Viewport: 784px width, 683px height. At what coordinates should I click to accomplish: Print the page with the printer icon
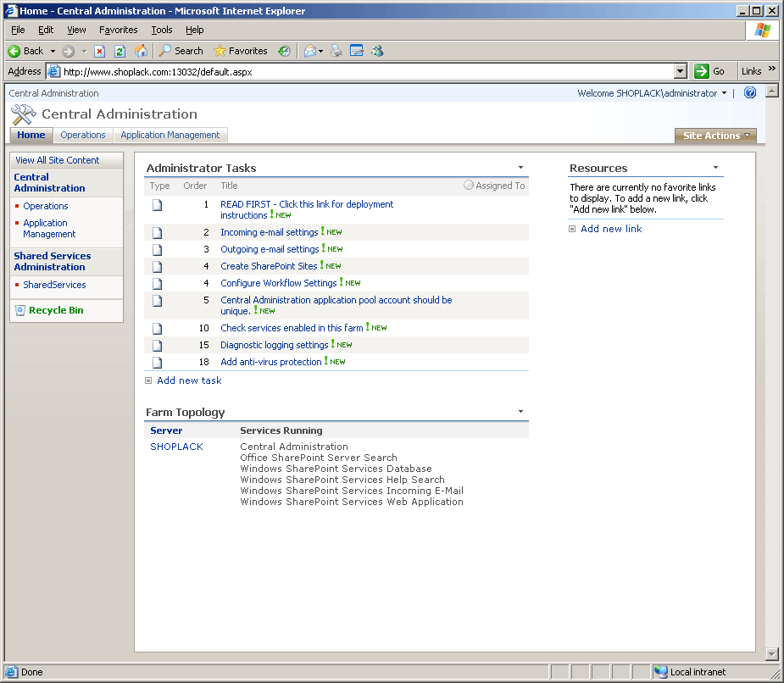[336, 51]
